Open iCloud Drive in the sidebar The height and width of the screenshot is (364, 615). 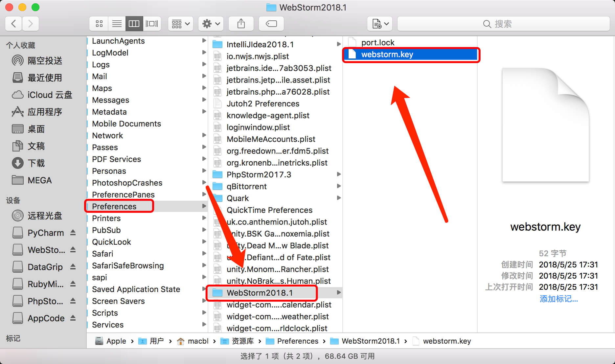[x=42, y=95]
